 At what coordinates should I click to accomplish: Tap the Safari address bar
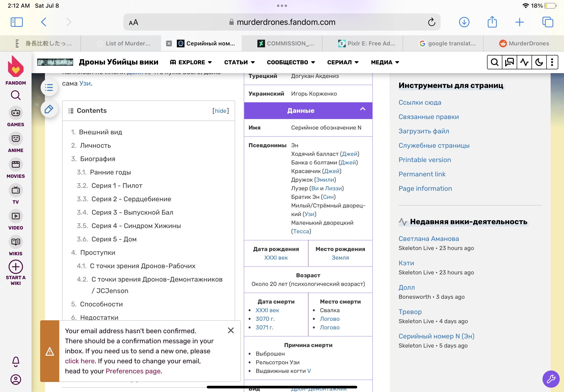(282, 22)
